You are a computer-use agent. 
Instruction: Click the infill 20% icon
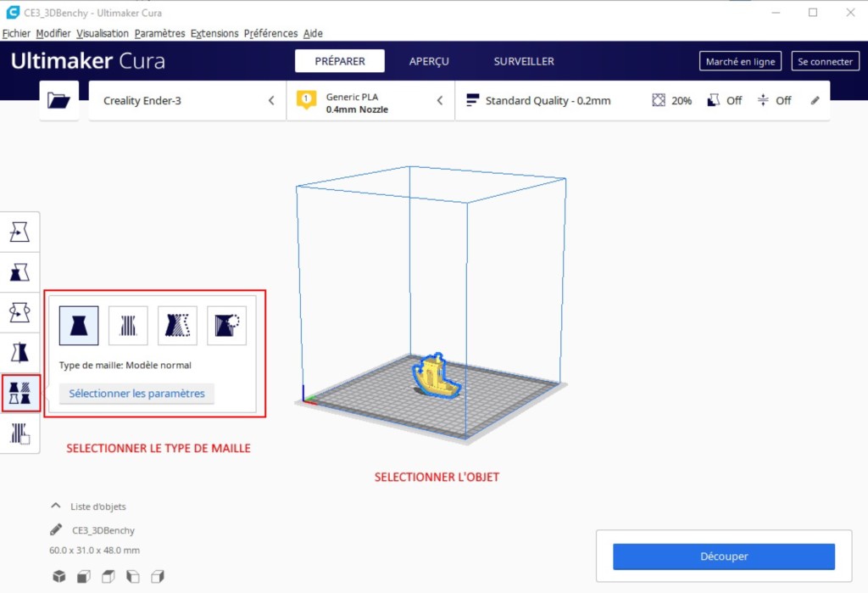[658, 100]
